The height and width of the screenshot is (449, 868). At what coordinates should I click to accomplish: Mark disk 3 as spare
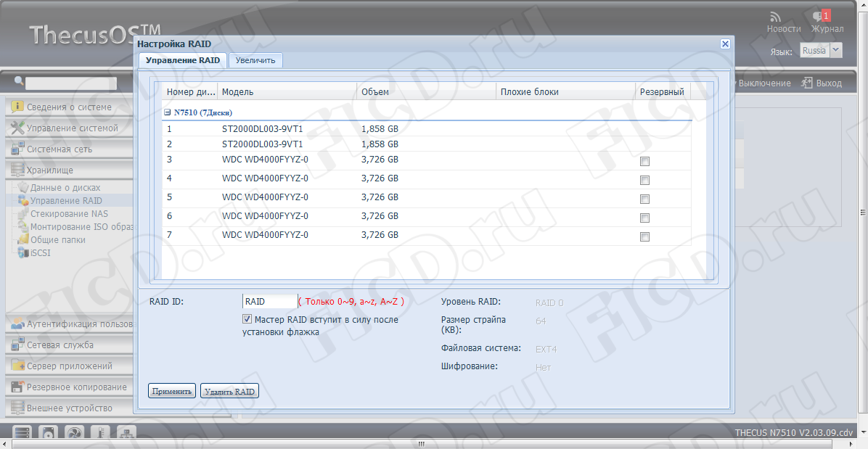pyautogui.click(x=644, y=162)
